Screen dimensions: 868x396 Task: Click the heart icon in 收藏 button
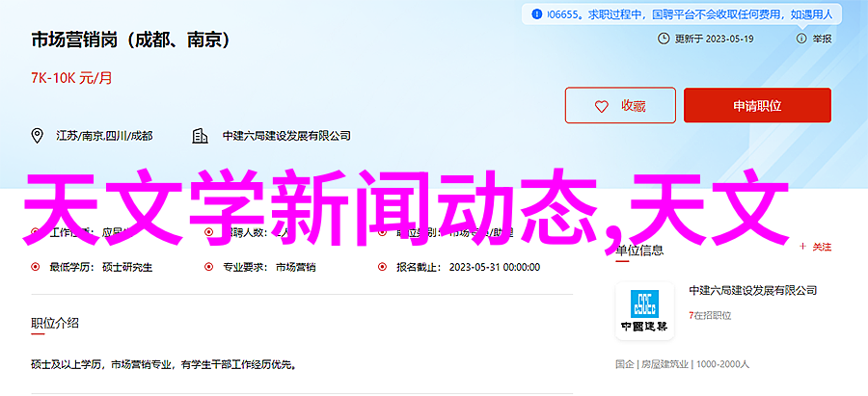(601, 106)
